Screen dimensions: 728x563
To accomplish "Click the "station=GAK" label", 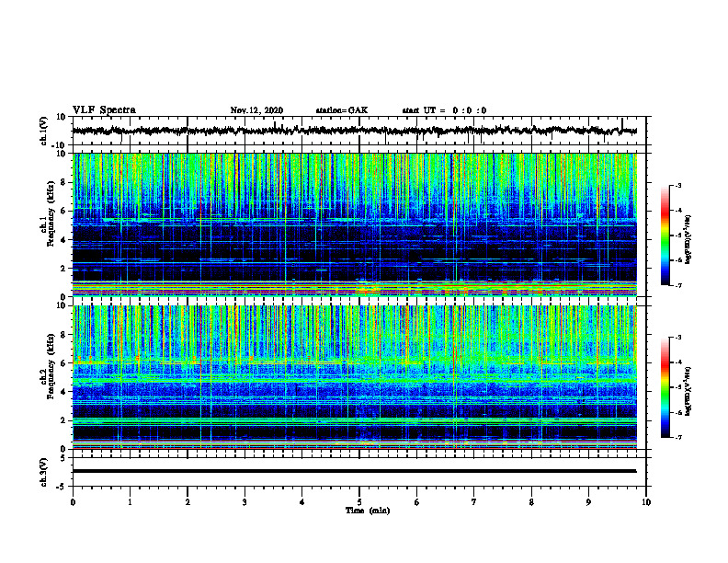I will pyautogui.click(x=342, y=110).
